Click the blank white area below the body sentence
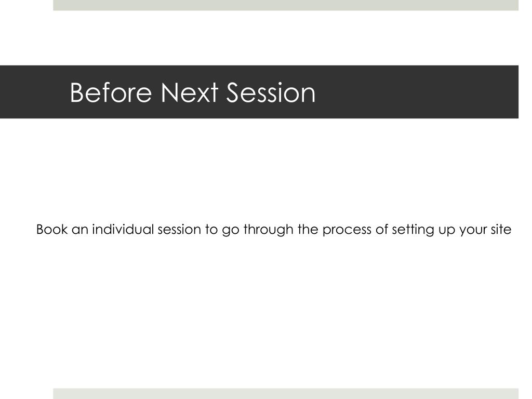The image size is (532, 399). click(266, 312)
